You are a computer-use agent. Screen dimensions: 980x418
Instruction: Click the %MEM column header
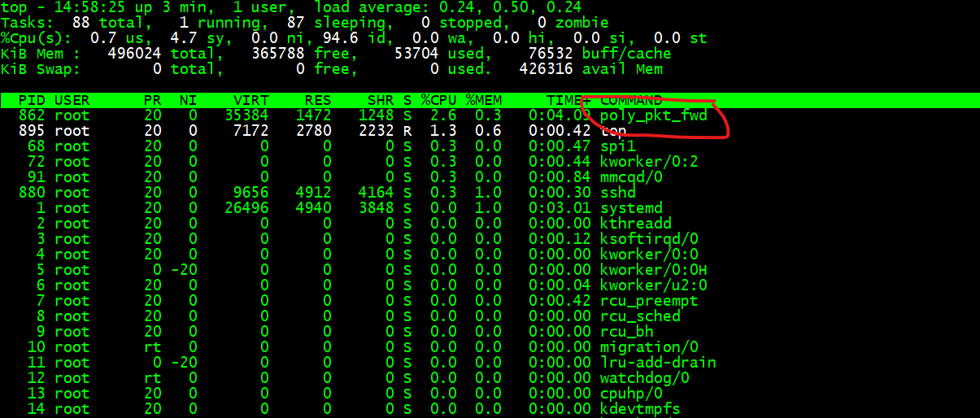click(484, 100)
